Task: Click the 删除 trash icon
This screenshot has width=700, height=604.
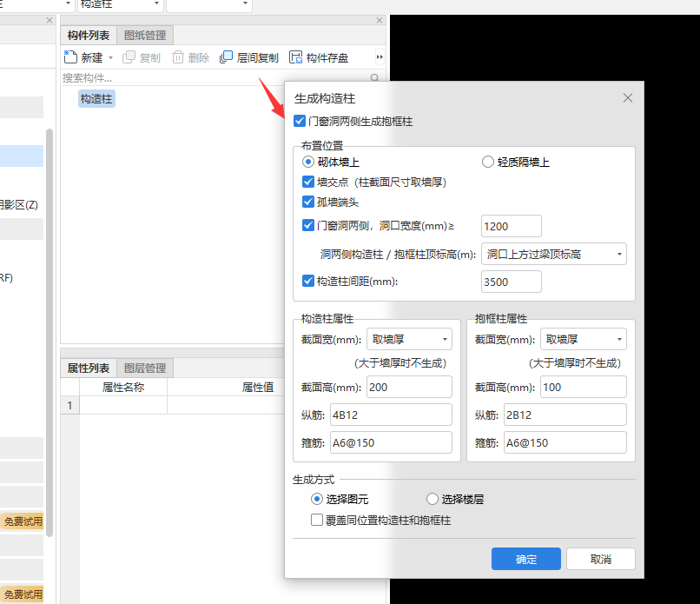Action: click(178, 57)
